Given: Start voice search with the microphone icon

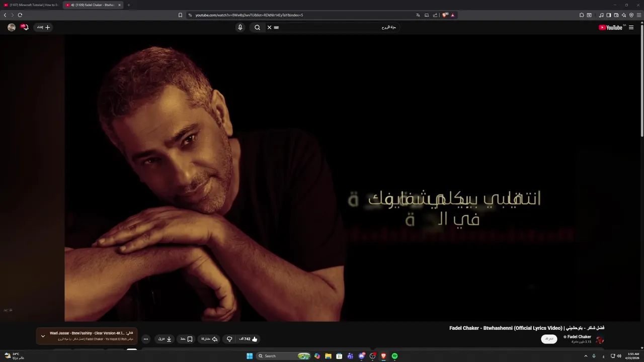Looking at the screenshot, I should [240, 28].
